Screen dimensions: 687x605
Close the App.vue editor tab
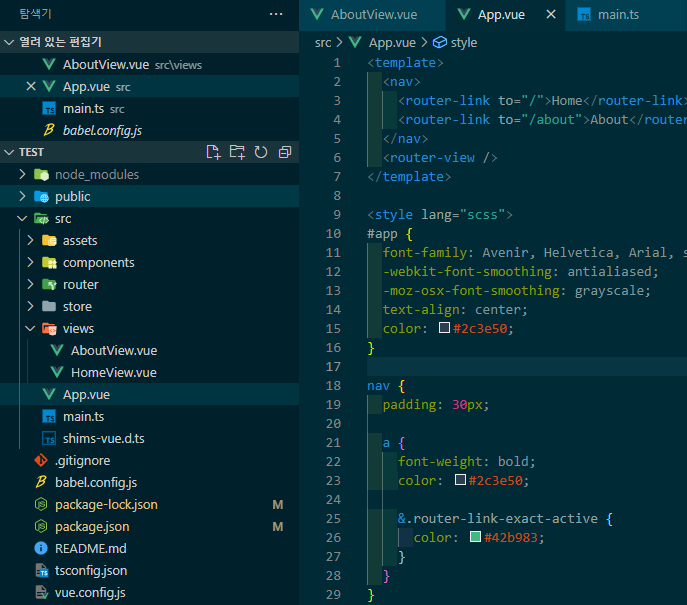tap(551, 14)
